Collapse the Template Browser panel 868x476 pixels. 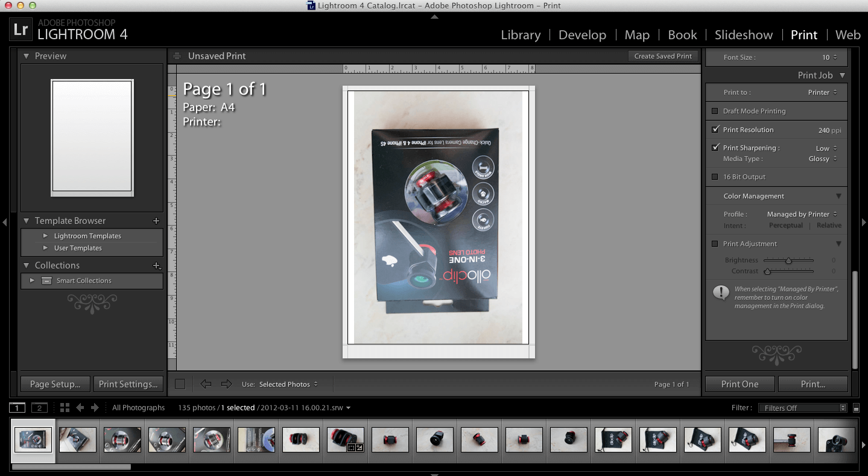tap(26, 221)
